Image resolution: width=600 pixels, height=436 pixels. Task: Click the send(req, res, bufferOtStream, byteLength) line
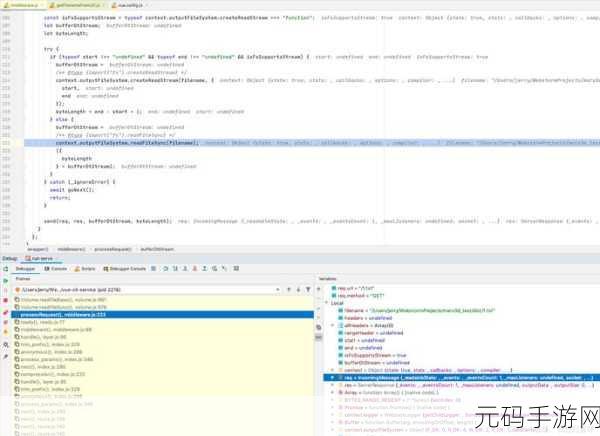point(107,221)
